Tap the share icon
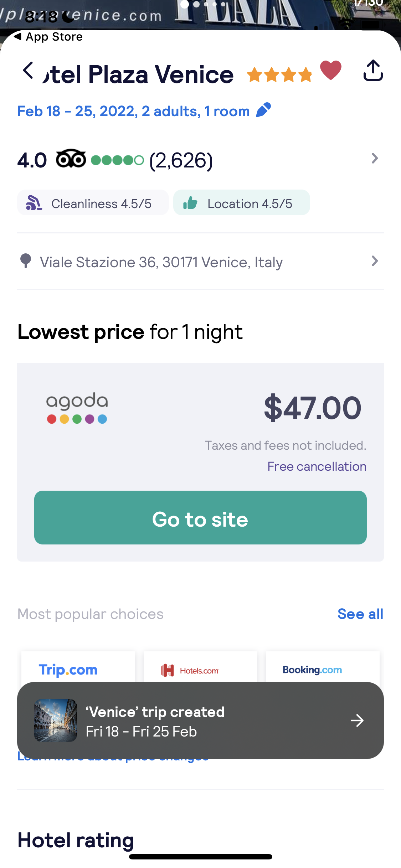This screenshot has height=868, width=401. coord(373,71)
